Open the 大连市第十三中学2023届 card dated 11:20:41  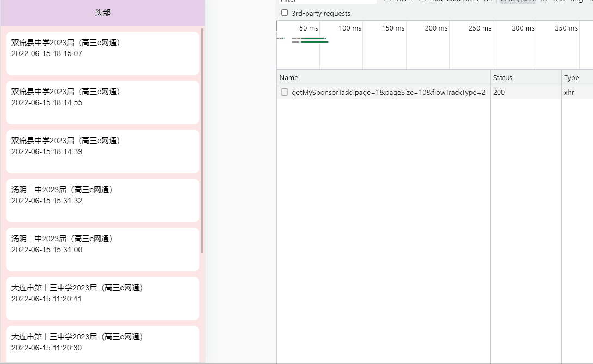coord(103,299)
